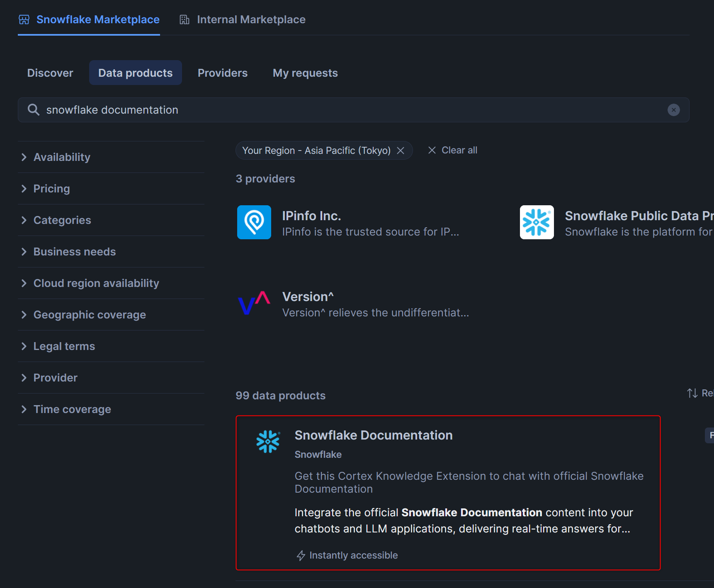Focus the search field with 'snowflake documentation'

[353, 110]
